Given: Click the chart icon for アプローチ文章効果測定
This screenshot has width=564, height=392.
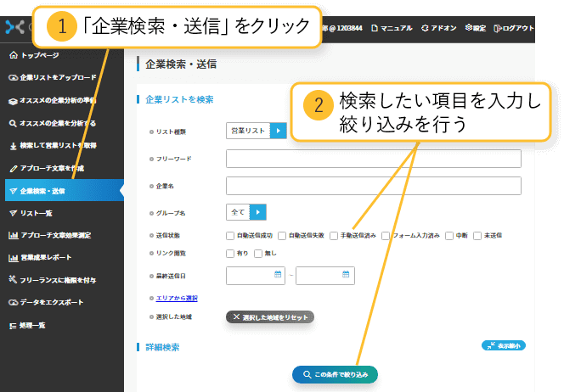Looking at the screenshot, I should tap(14, 236).
